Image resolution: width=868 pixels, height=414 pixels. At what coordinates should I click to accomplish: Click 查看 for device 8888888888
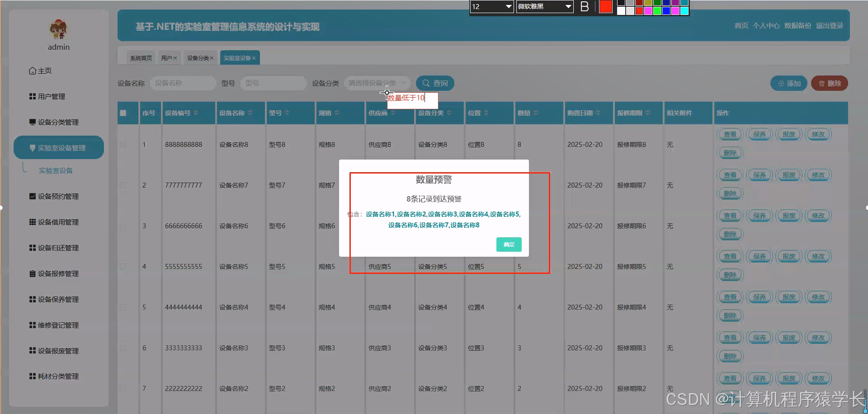click(x=730, y=134)
